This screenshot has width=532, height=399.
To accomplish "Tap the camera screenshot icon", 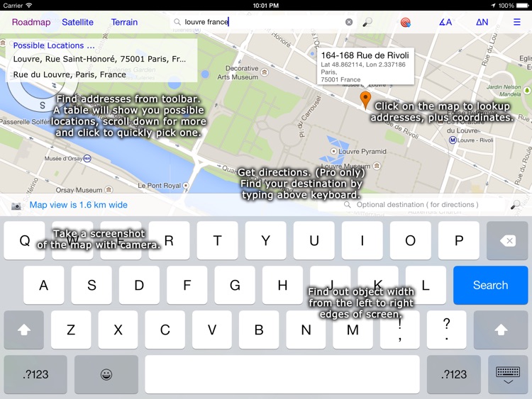I will [x=16, y=206].
